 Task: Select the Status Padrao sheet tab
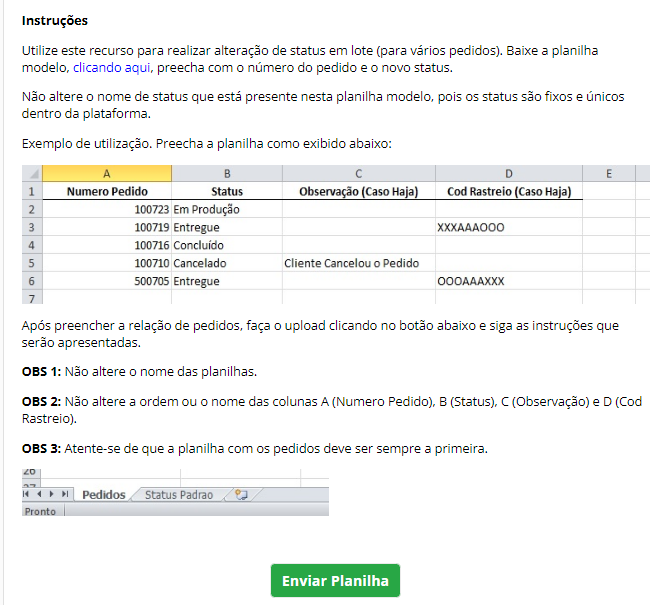[179, 494]
